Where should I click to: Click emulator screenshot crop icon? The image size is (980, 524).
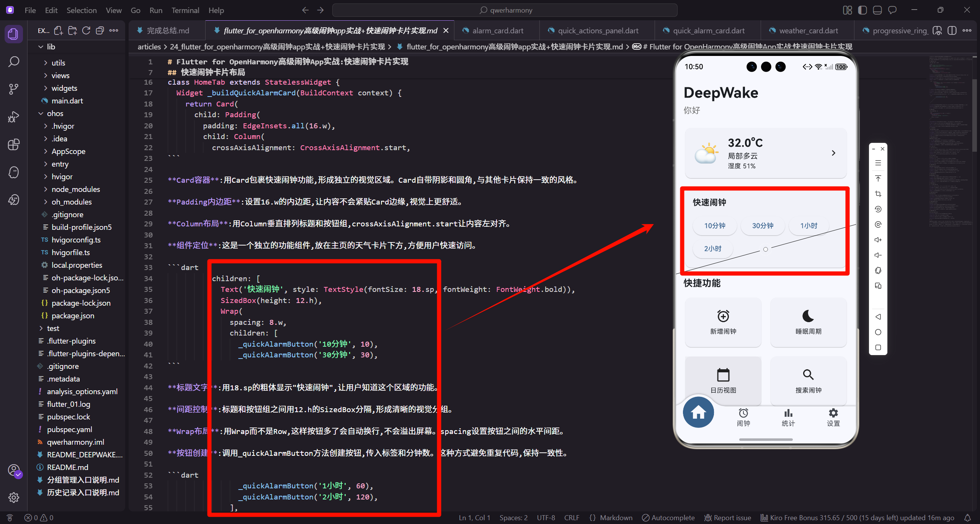pos(878,194)
